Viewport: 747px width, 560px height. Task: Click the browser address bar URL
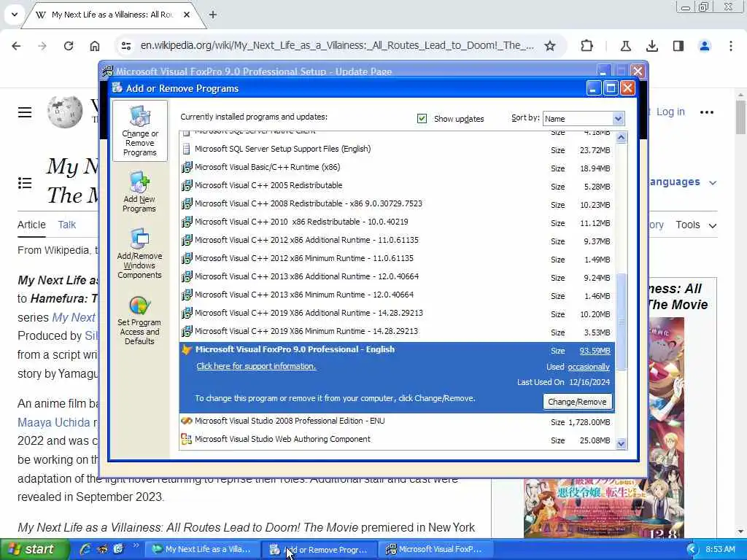pyautogui.click(x=337, y=46)
